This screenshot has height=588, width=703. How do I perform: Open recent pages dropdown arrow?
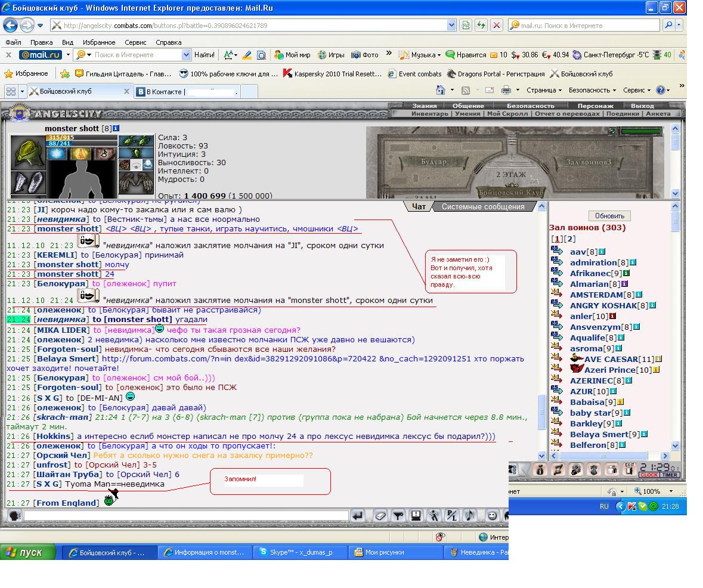[x=41, y=25]
